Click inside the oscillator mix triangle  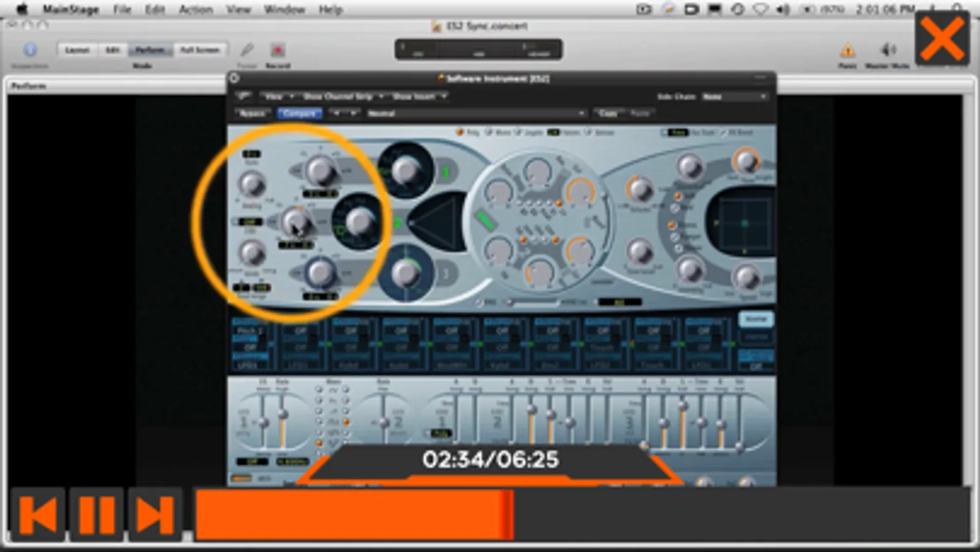pyautogui.click(x=439, y=222)
